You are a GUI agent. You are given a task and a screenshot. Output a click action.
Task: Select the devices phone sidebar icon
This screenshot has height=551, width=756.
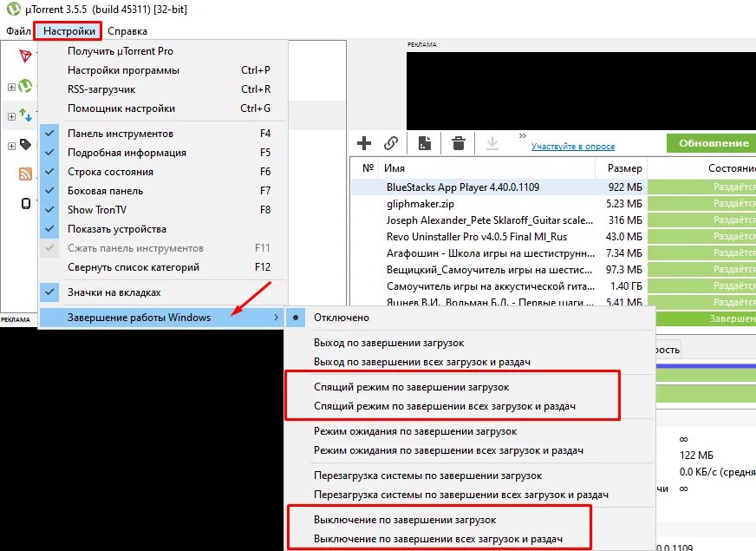(26, 204)
